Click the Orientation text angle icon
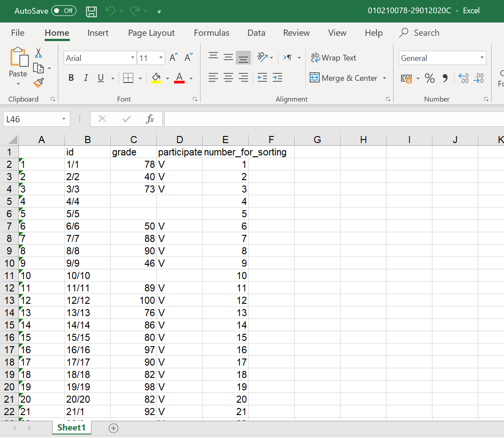This screenshot has height=438, width=504. coord(262,57)
